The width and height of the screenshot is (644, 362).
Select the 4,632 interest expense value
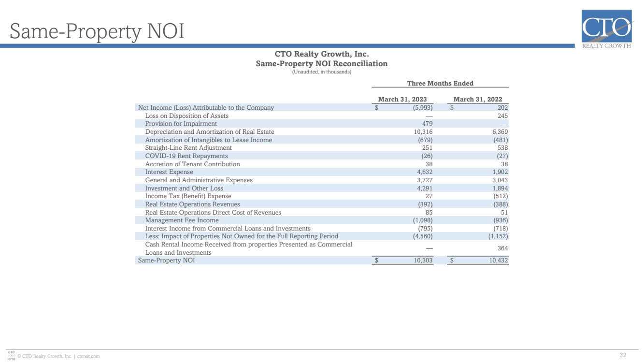[425, 172]
